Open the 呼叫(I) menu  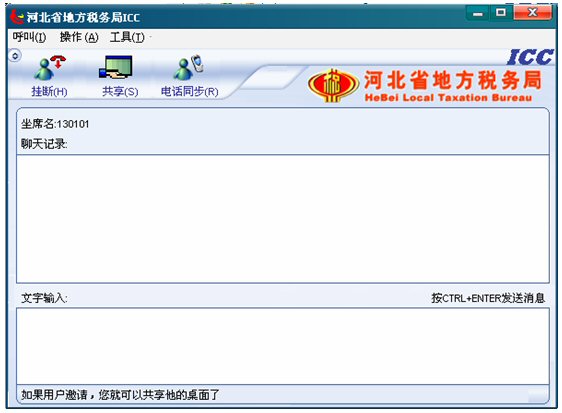[29, 37]
